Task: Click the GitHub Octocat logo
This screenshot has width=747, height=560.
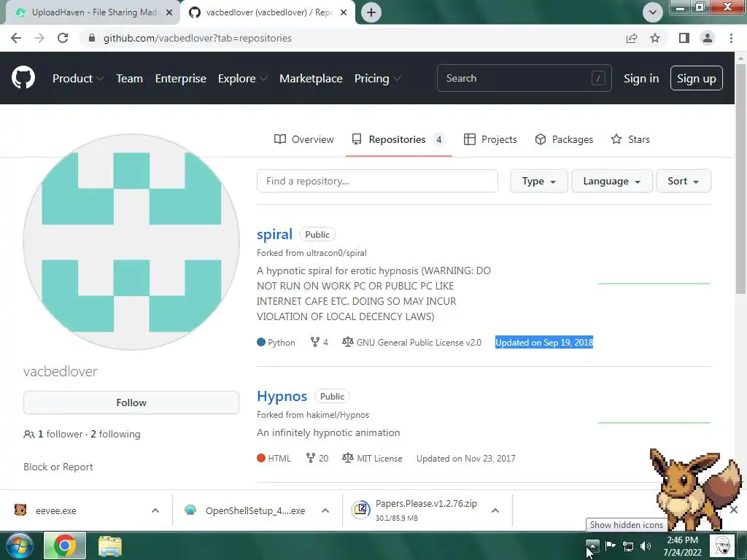Action: click(23, 78)
